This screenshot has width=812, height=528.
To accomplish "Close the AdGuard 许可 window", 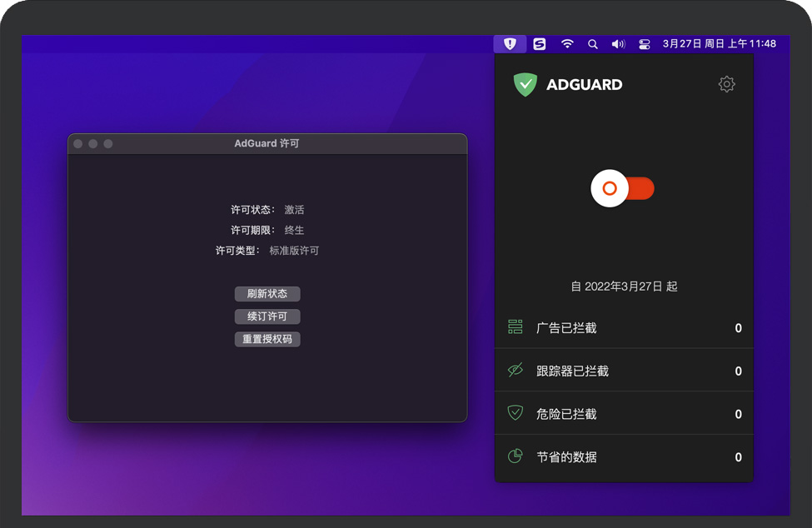I will (78, 144).
